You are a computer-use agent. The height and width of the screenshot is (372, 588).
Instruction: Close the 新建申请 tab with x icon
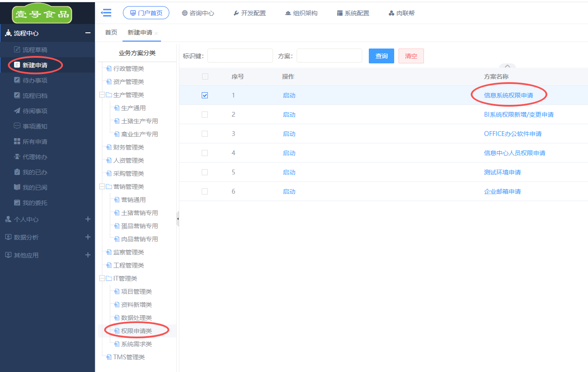click(156, 33)
